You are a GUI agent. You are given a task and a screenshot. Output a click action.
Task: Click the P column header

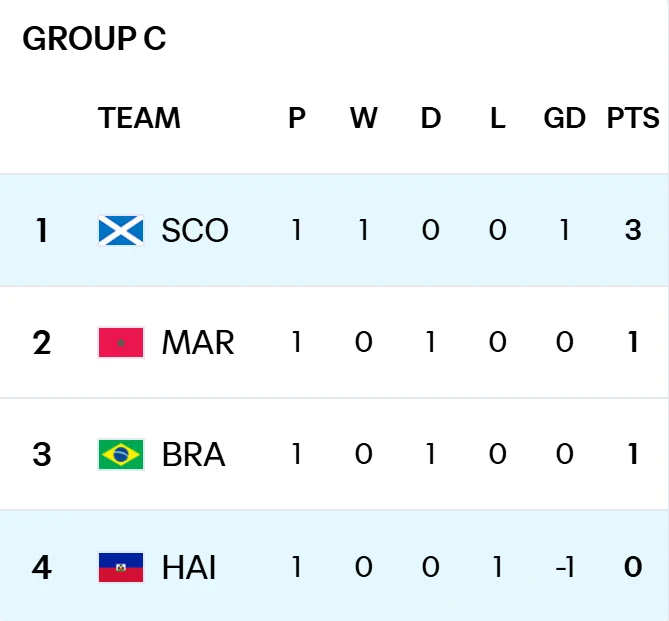pos(297,118)
